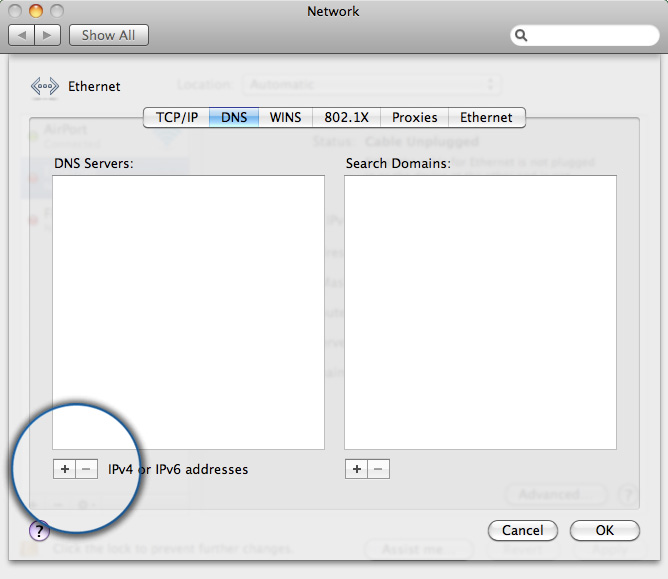Image resolution: width=668 pixels, height=579 pixels.
Task: Click the window minimize button
Action: (x=36, y=11)
